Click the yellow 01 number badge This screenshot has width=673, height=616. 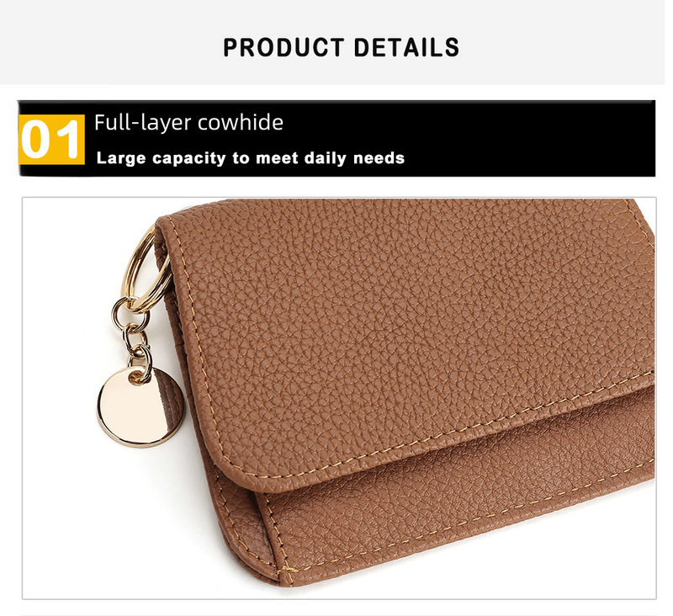(51, 140)
